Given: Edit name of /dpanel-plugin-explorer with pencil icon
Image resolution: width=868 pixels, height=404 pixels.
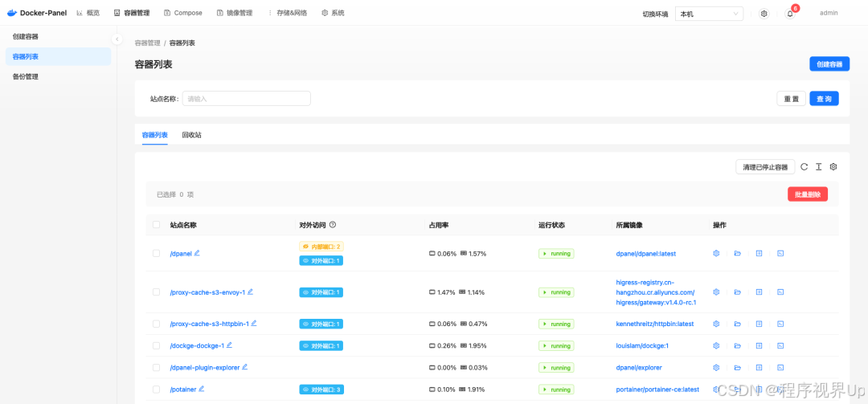Looking at the screenshot, I should click(x=244, y=367).
